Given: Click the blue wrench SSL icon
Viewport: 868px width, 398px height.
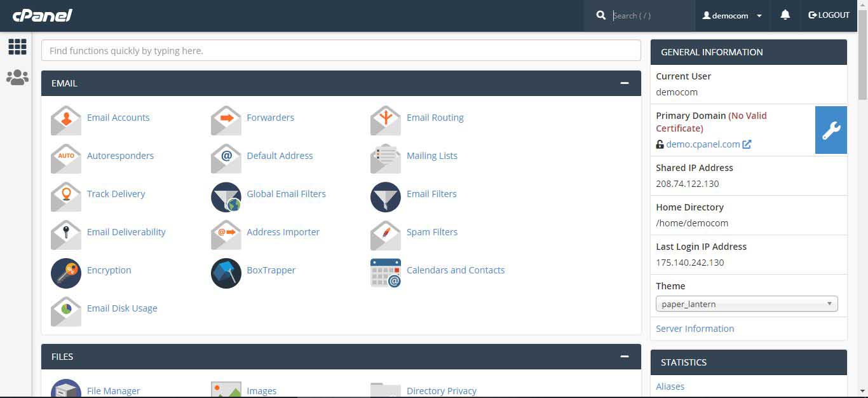Looking at the screenshot, I should (831, 130).
